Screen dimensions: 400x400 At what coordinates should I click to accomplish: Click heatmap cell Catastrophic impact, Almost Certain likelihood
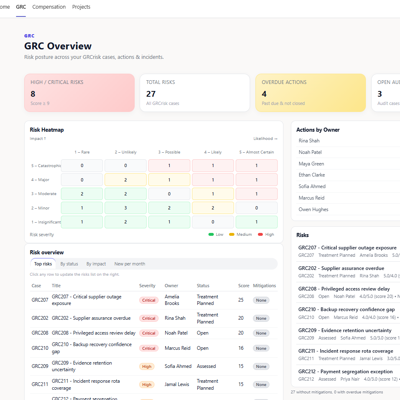[x=257, y=166]
